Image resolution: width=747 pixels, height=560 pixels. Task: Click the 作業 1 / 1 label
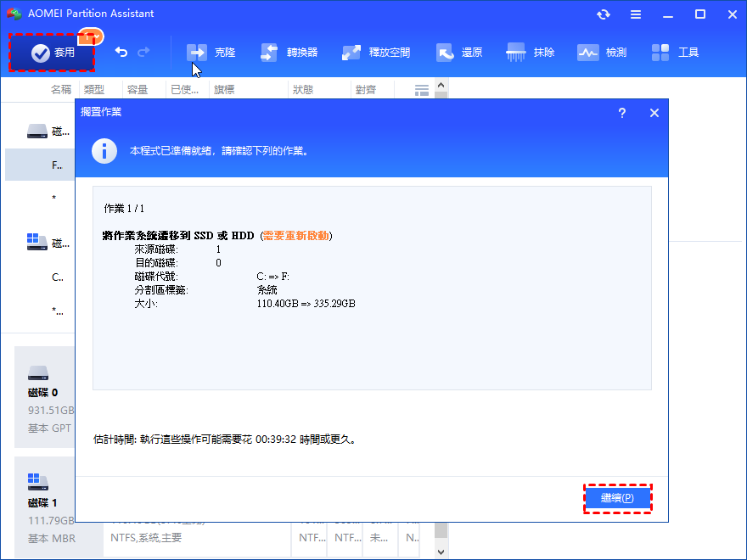[x=124, y=208]
